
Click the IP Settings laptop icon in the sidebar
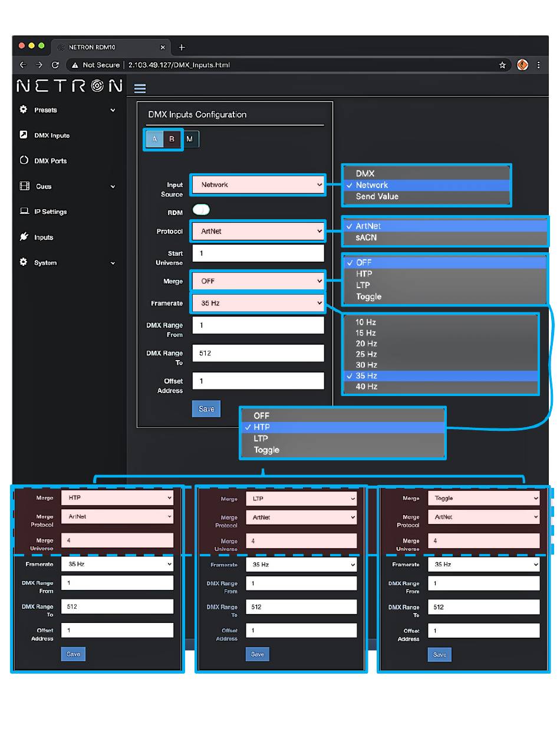(24, 211)
